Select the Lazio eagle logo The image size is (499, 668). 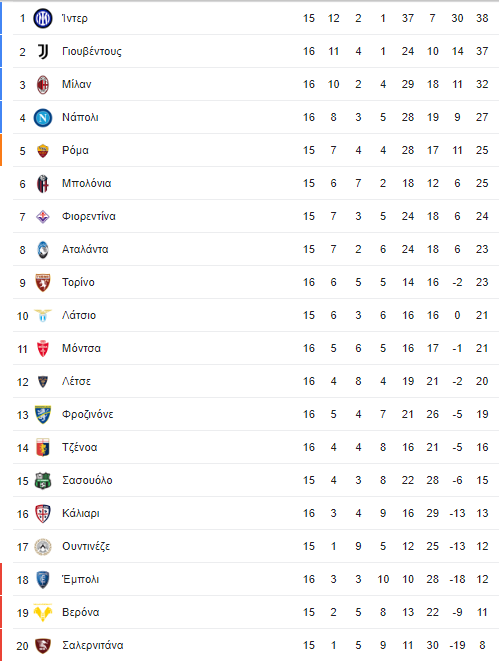tap(43, 316)
